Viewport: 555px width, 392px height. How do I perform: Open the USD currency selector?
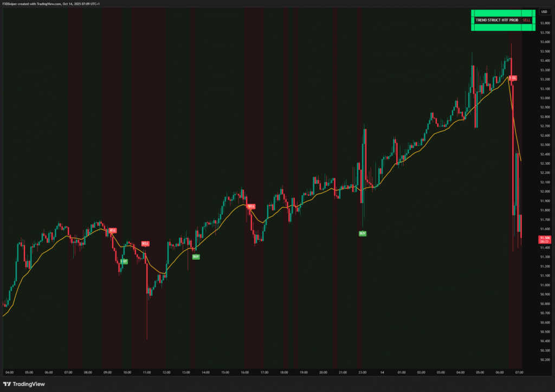click(x=544, y=11)
